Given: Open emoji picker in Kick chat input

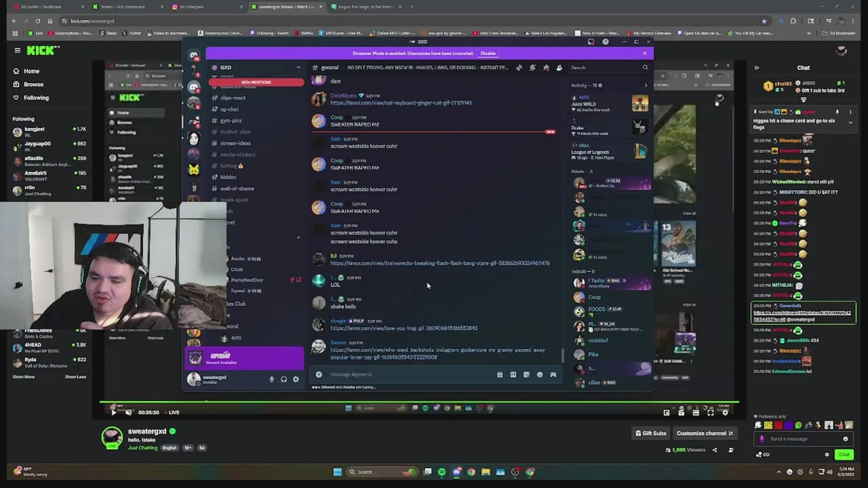Looking at the screenshot, I should pos(846,439).
